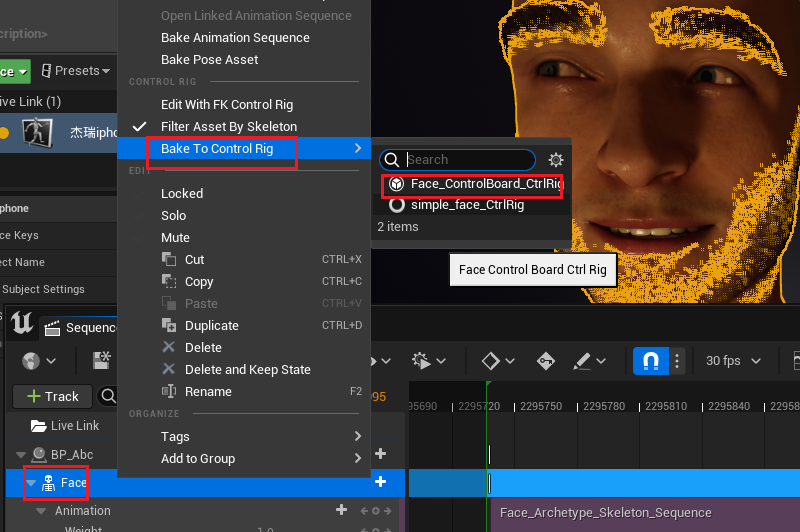Open sequencer actions gear dropdown
Screen dimensions: 800x532
(429, 361)
